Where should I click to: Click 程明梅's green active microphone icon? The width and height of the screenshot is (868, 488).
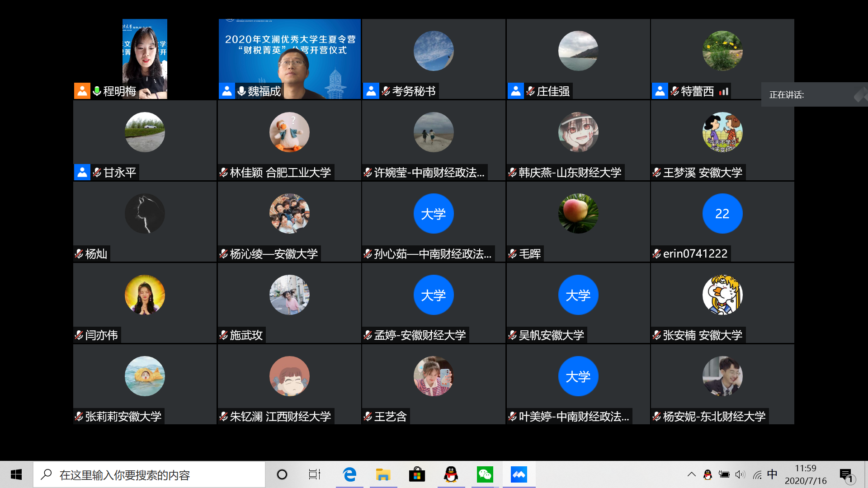click(x=97, y=91)
